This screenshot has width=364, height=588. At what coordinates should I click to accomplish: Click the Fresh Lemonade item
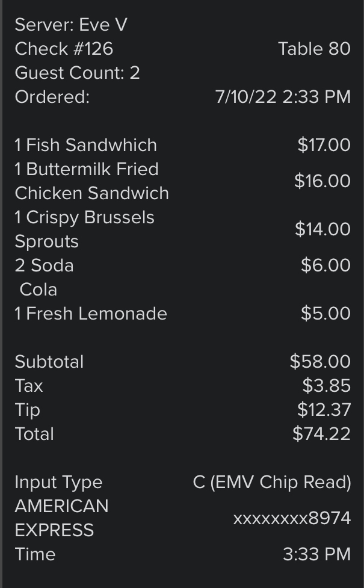[x=91, y=314]
